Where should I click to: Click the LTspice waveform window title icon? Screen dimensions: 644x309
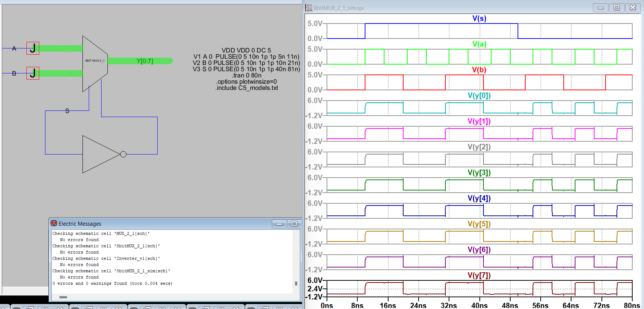click(309, 8)
